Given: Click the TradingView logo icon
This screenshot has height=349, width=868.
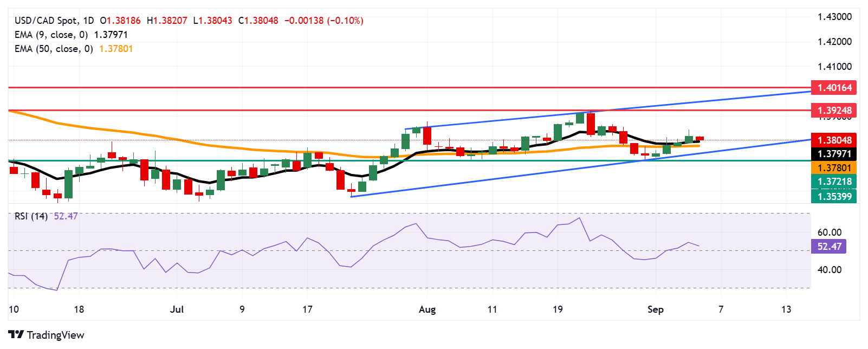Looking at the screenshot, I should click(16, 335).
